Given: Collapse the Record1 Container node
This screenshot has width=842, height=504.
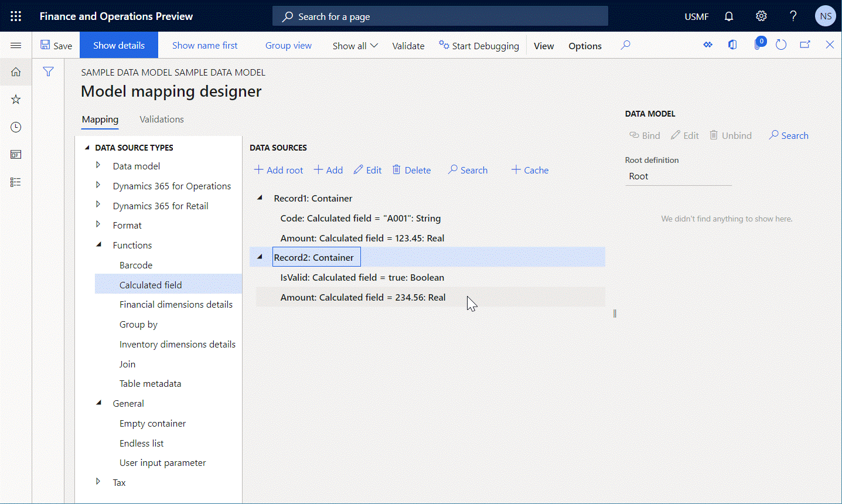Looking at the screenshot, I should click(259, 197).
